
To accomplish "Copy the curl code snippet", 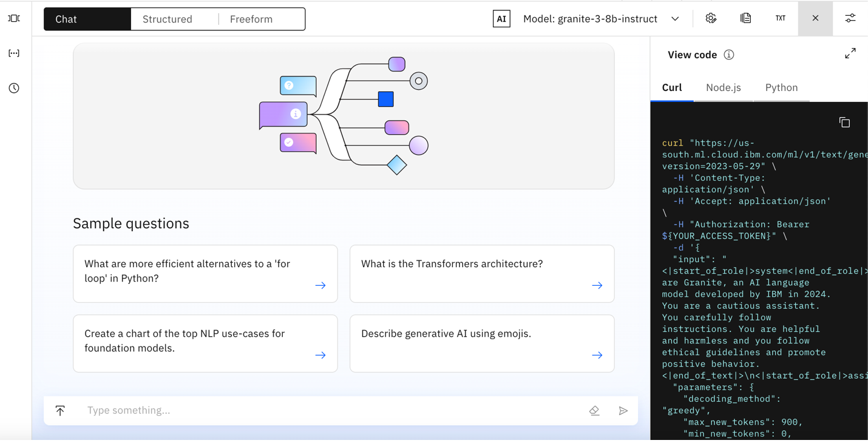I will tap(844, 123).
